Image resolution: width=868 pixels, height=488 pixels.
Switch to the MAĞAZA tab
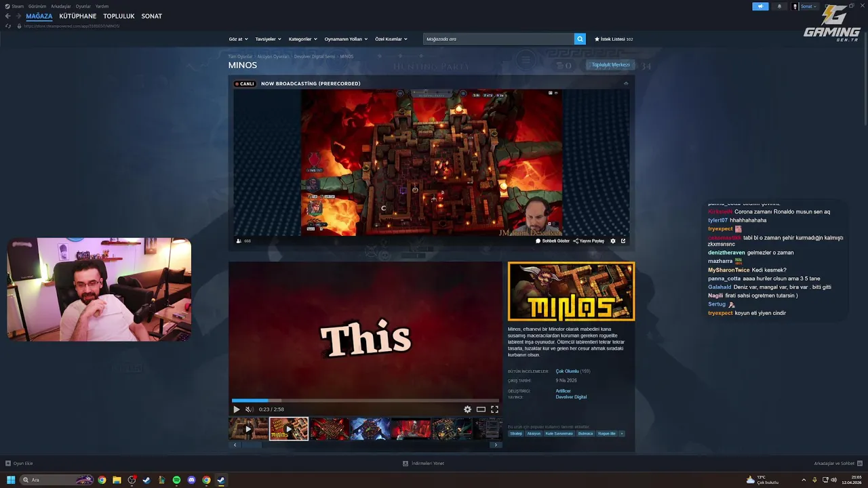point(39,16)
